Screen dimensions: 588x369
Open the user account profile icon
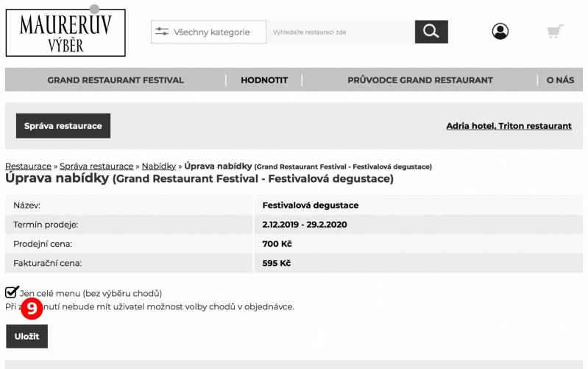[x=500, y=31]
